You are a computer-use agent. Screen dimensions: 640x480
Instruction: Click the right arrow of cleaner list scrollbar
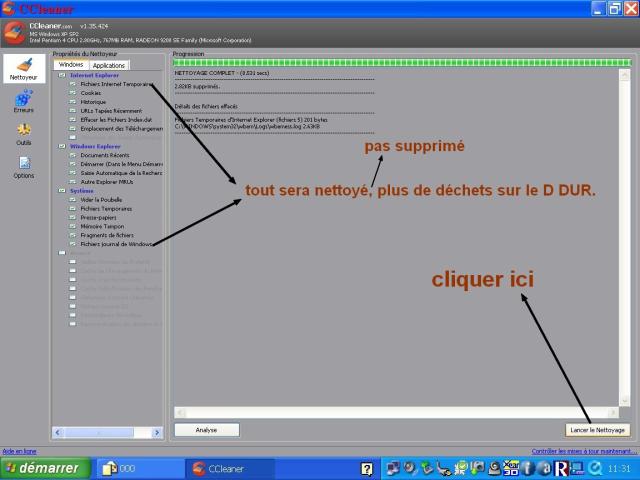pos(157,432)
